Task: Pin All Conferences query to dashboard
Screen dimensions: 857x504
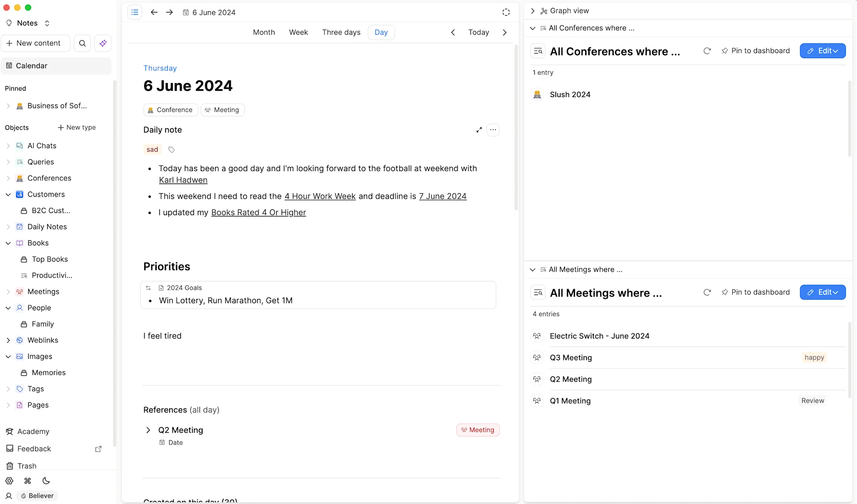Action: pyautogui.click(x=756, y=50)
